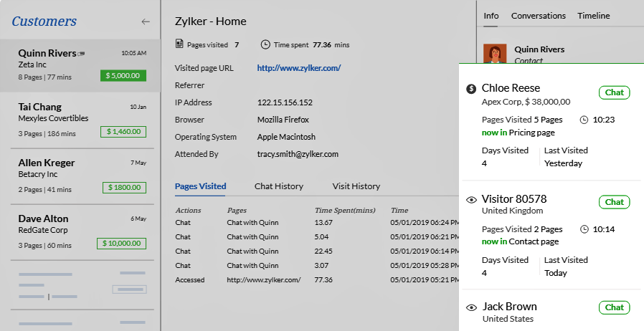Click the chat row with 22.45 mins

pyautogui.click(x=317, y=251)
